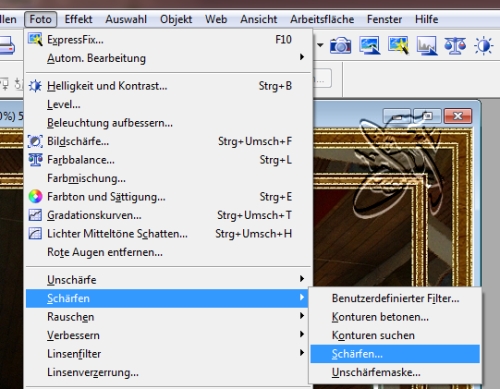This screenshot has width=500, height=389.
Task: Open the Objekt menu
Action: click(176, 19)
